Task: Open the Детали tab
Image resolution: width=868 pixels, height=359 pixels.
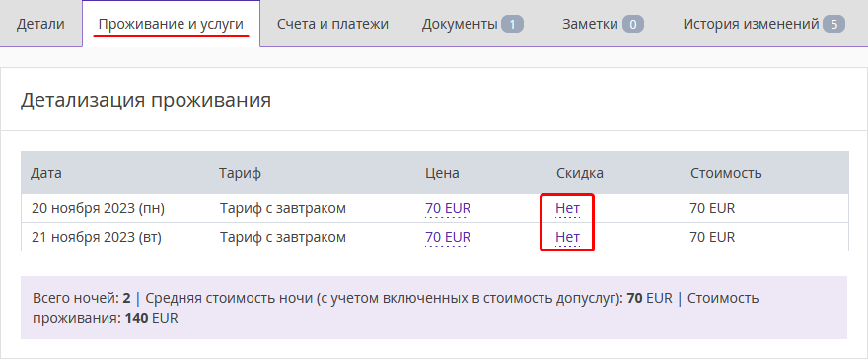Action: [x=40, y=24]
